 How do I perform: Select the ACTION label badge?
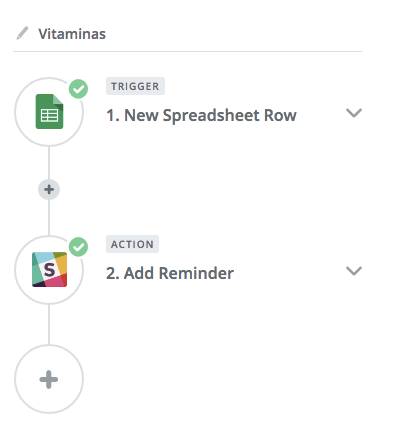[132, 244]
